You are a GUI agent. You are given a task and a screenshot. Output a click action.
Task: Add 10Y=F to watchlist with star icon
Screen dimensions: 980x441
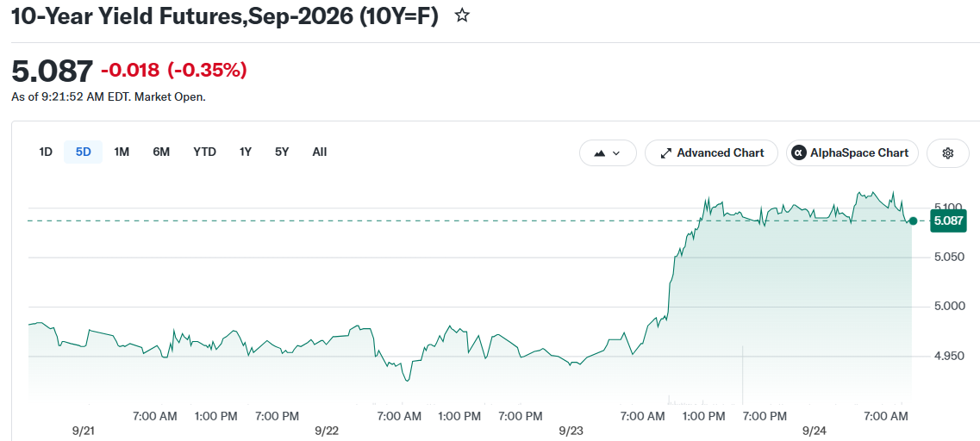pyautogui.click(x=462, y=16)
